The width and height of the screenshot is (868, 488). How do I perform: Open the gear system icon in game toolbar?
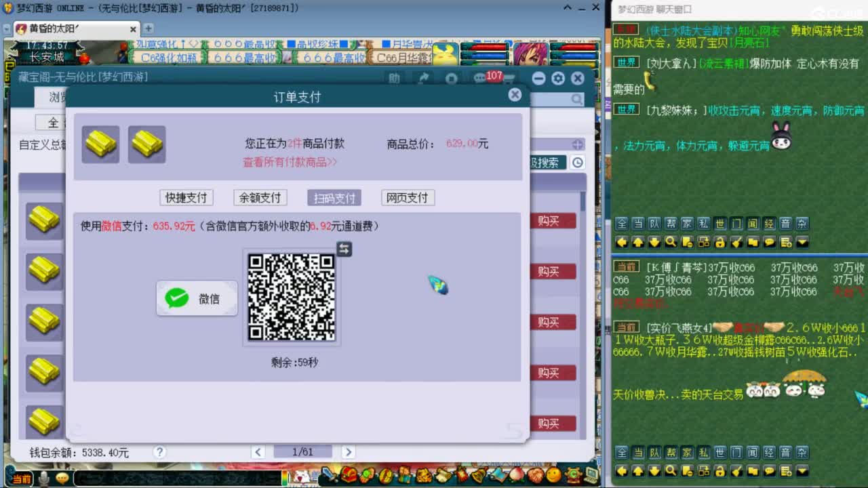click(x=573, y=475)
